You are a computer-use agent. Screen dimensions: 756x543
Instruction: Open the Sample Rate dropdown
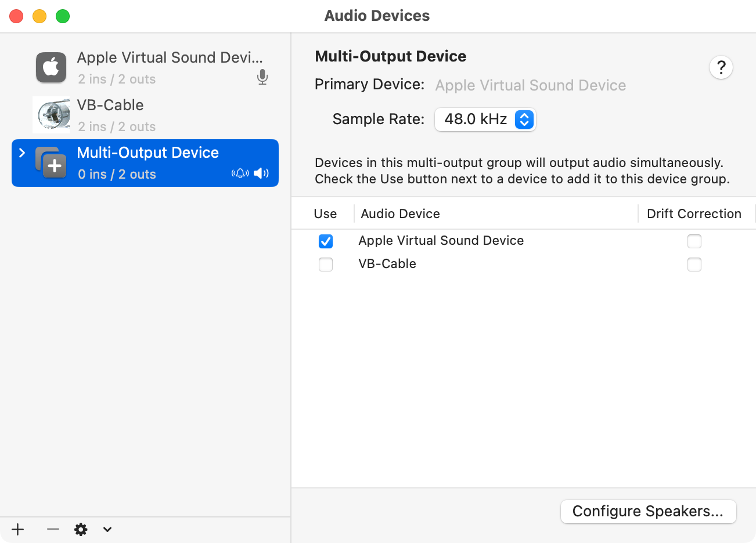[485, 119]
